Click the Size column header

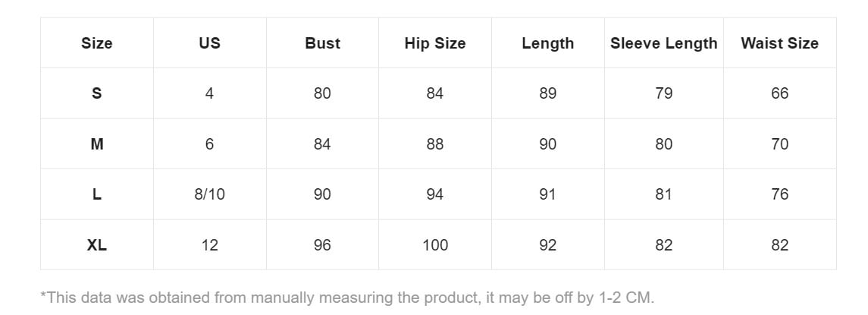click(x=96, y=43)
